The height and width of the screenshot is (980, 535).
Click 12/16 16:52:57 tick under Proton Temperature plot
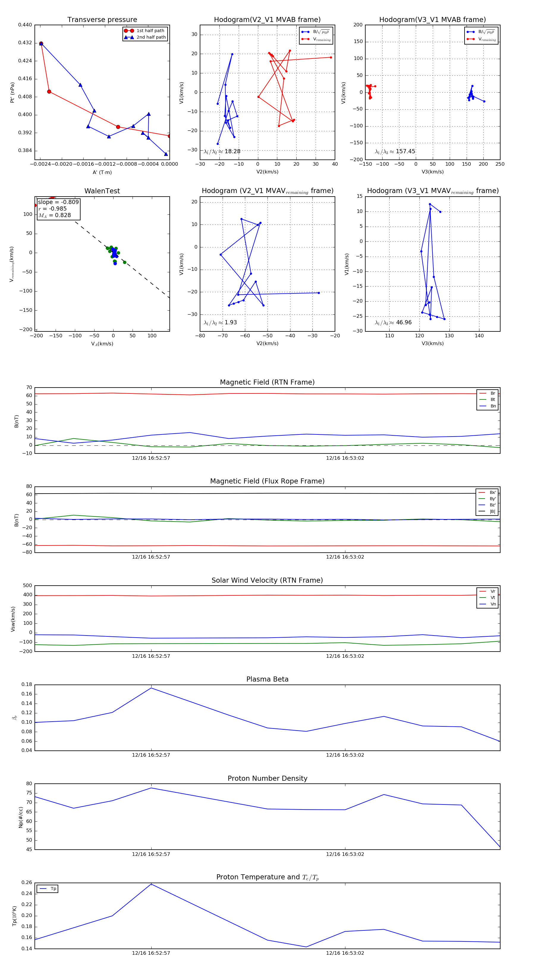[x=151, y=953]
